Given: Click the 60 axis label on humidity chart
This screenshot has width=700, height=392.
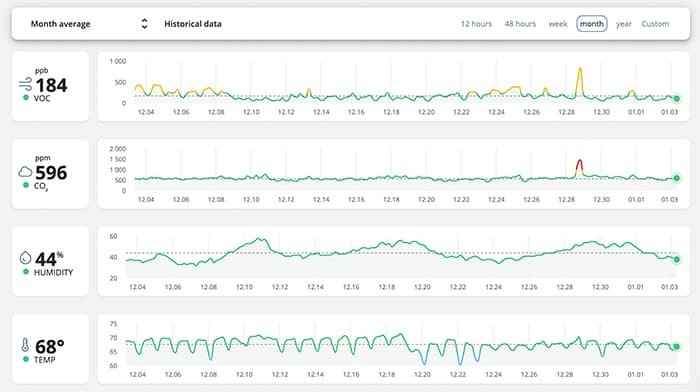Looking at the screenshot, I should point(113,236).
